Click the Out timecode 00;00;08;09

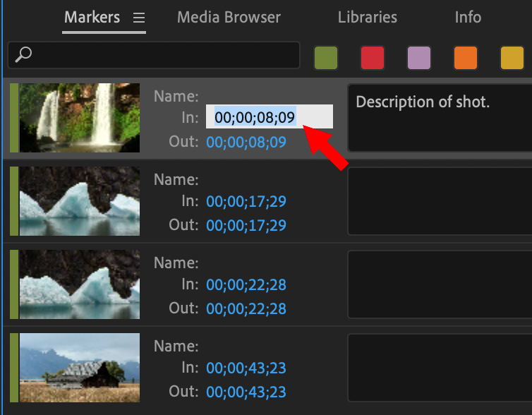(x=246, y=142)
